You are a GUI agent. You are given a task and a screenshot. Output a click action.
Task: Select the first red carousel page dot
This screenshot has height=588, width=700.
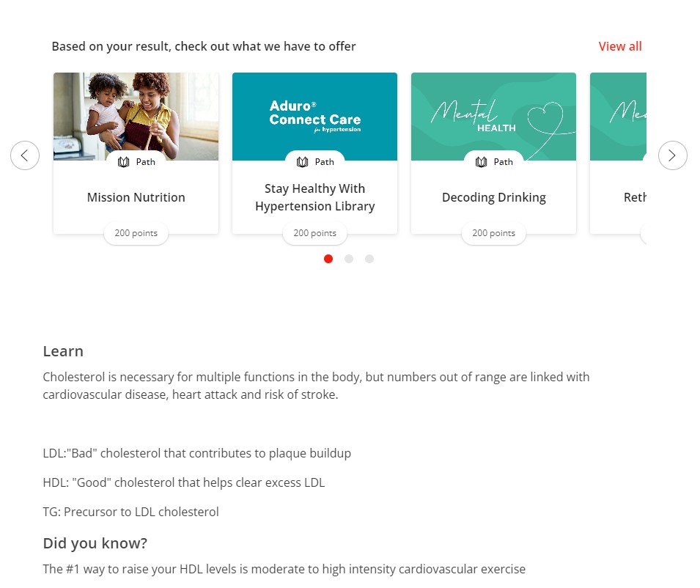tap(328, 259)
